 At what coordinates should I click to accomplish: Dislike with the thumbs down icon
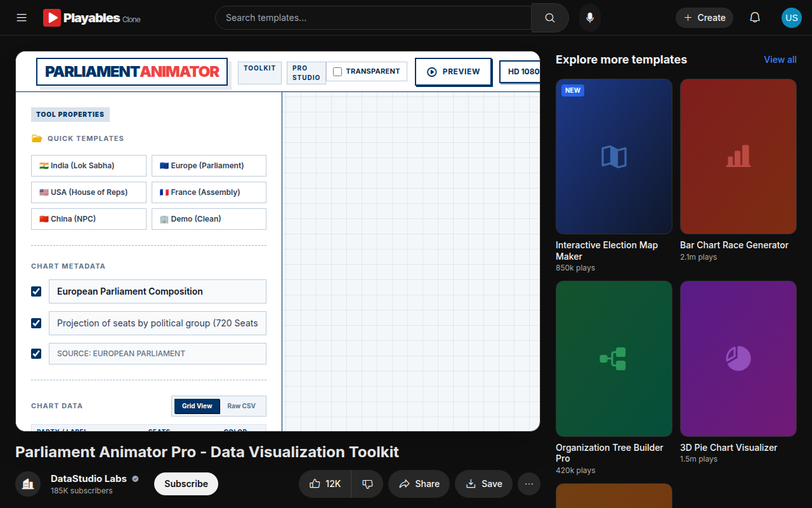[367, 484]
